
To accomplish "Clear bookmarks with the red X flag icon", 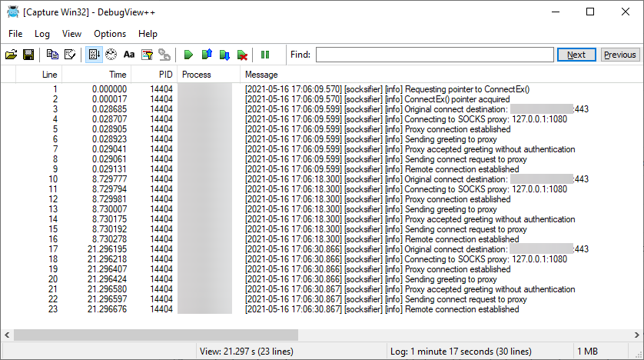I will tap(242, 55).
